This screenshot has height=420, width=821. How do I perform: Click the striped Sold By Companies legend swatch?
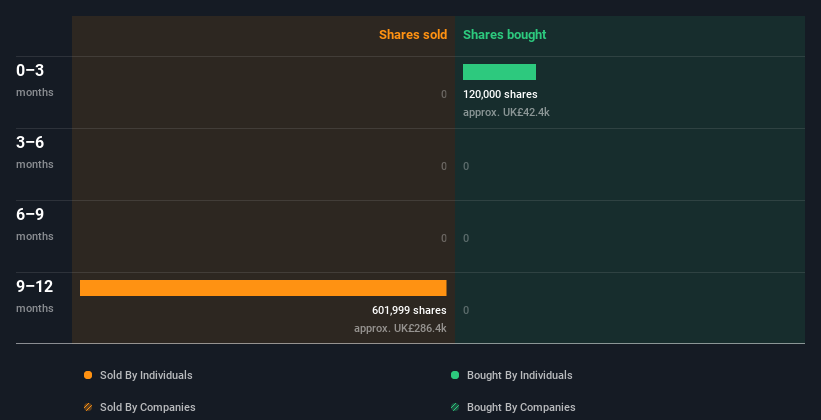pyautogui.click(x=88, y=407)
